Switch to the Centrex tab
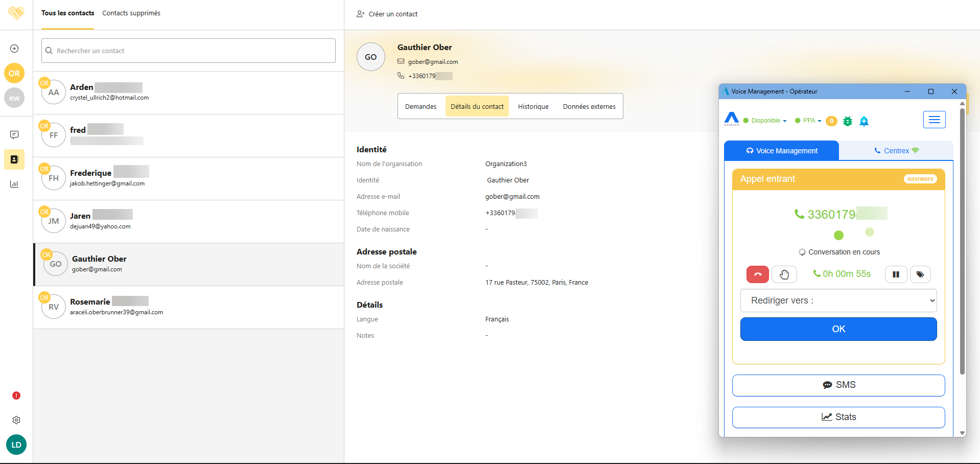This screenshot has width=980, height=464. tap(896, 151)
